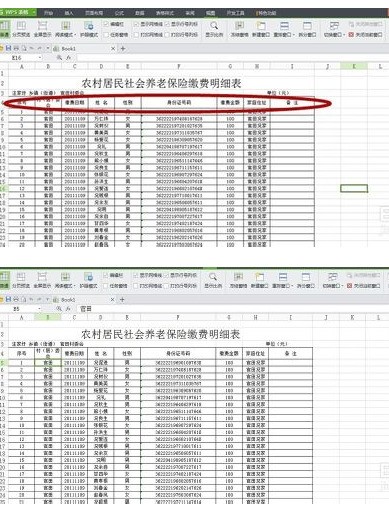Click Close Current Window (关闭当前窗口) in top ribbon
The image size is (389, 506).
pyautogui.click(x=365, y=35)
